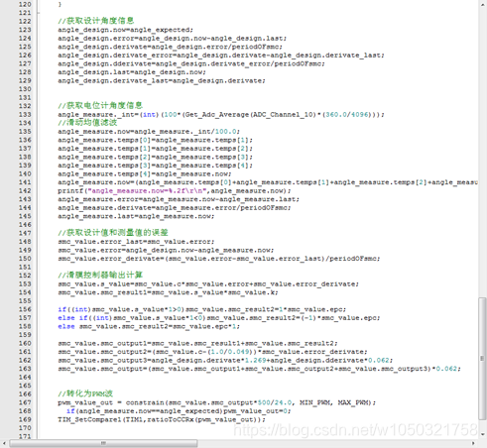Click the line assigning angle_measure.error
This screenshot has height=448, width=487.
179,199
